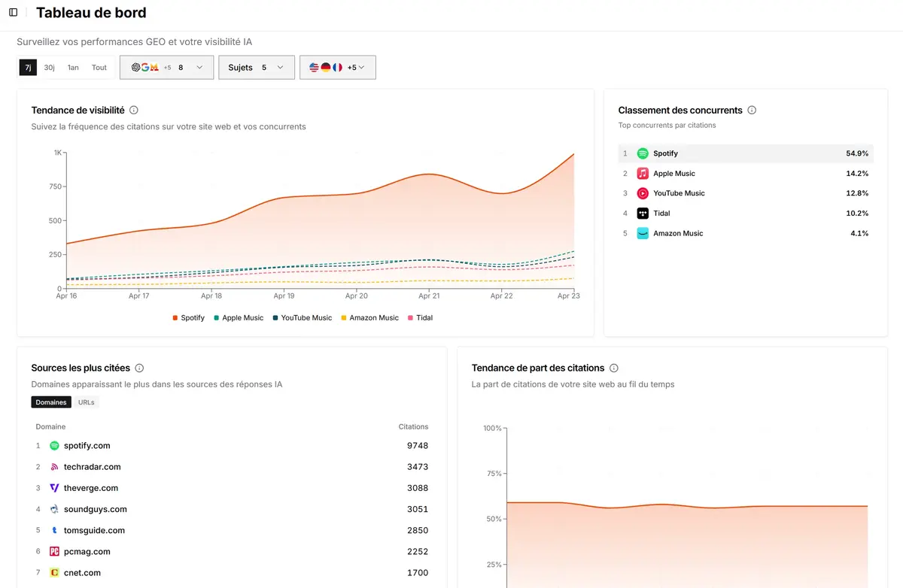The image size is (903, 588).
Task: Open the Sujets 5 dropdown
Action: (257, 68)
